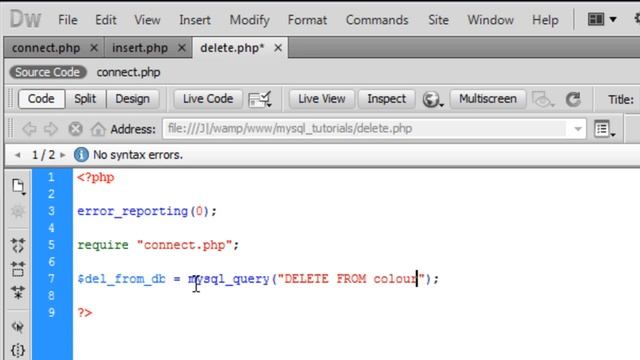Switch to Code view
640x360 pixels.
coord(41,99)
